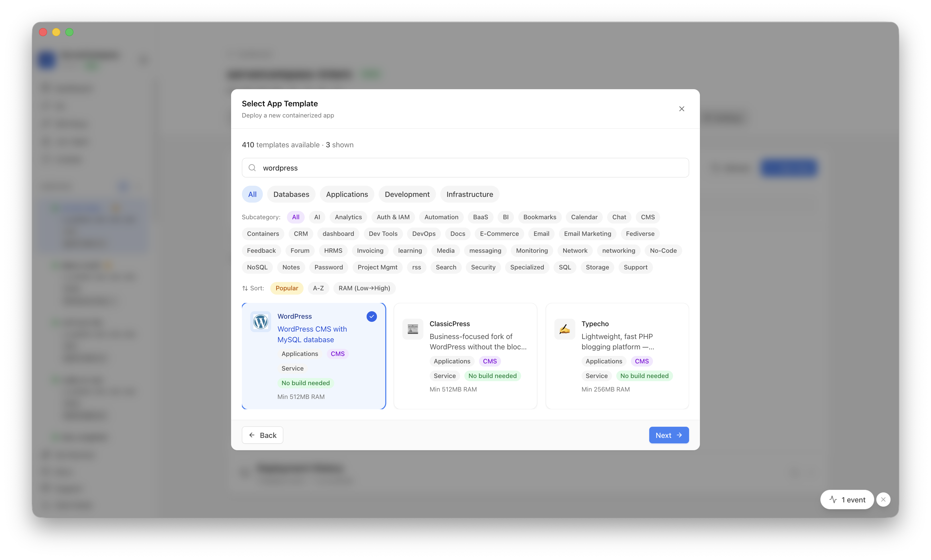Click the WordPress logo icon
The width and height of the screenshot is (931, 560).
[x=260, y=322]
